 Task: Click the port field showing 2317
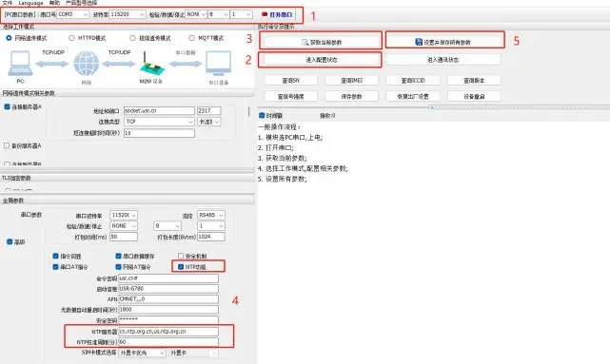pos(209,111)
